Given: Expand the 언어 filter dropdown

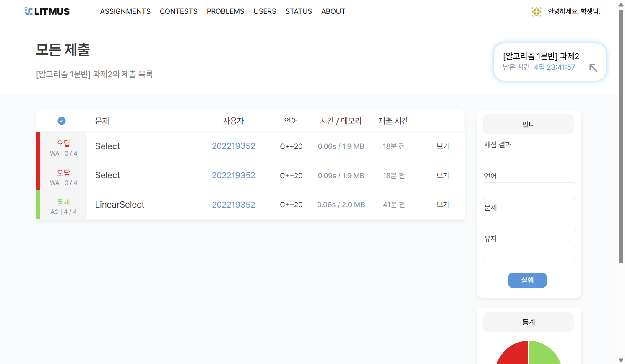Looking at the screenshot, I should (529, 191).
